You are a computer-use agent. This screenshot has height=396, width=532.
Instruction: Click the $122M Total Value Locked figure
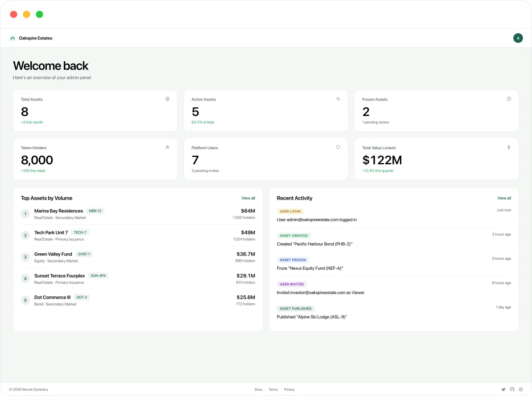382,160
